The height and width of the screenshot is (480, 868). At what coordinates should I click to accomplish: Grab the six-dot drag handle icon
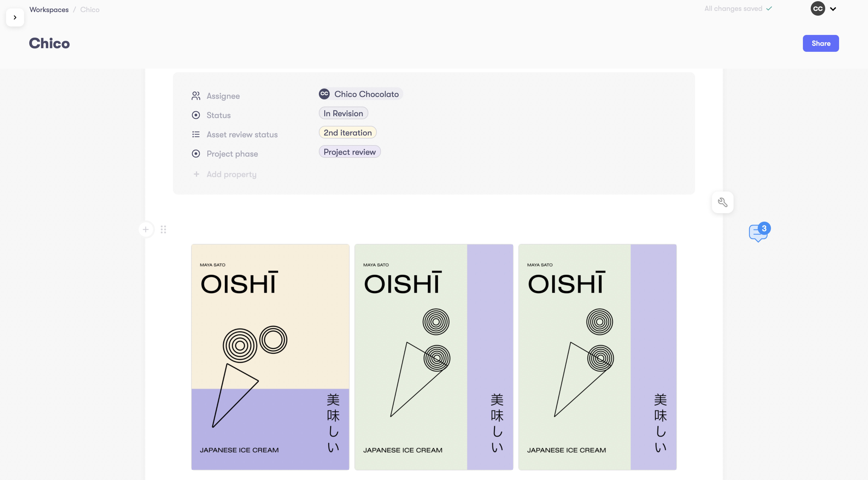pyautogui.click(x=163, y=230)
